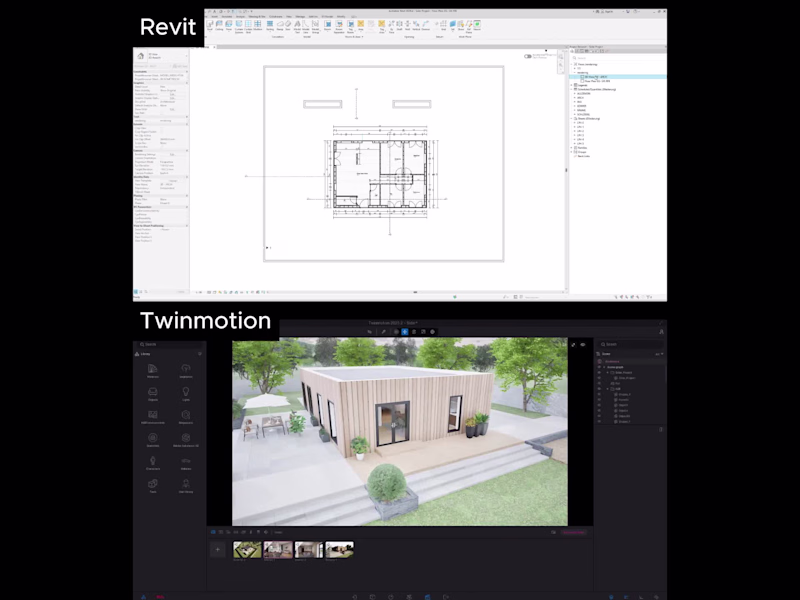Open the Massing & Site ribbon tab
800x600 pixels.
tap(257, 16)
